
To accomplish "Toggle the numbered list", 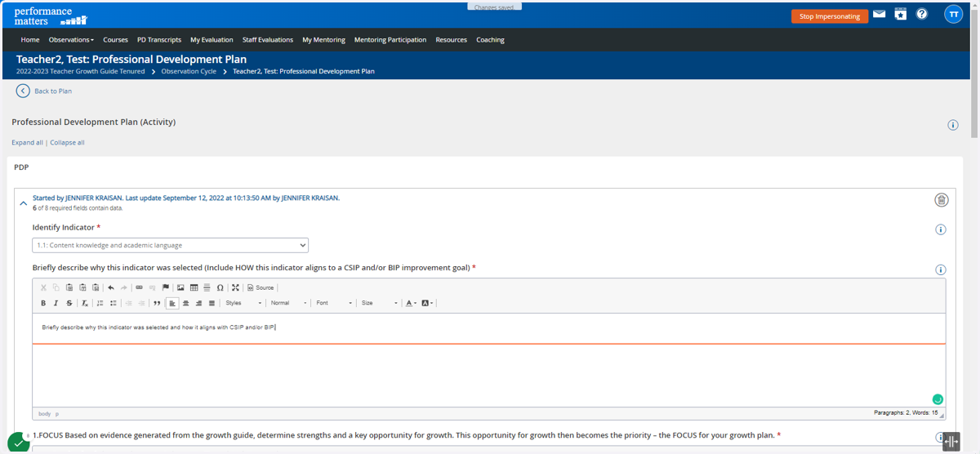I will pyautogui.click(x=100, y=303).
